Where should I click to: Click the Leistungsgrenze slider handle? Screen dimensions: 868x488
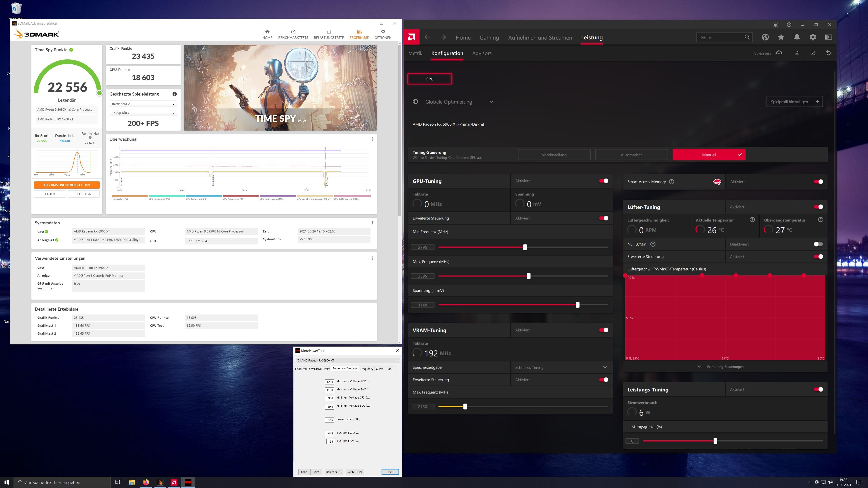point(715,441)
